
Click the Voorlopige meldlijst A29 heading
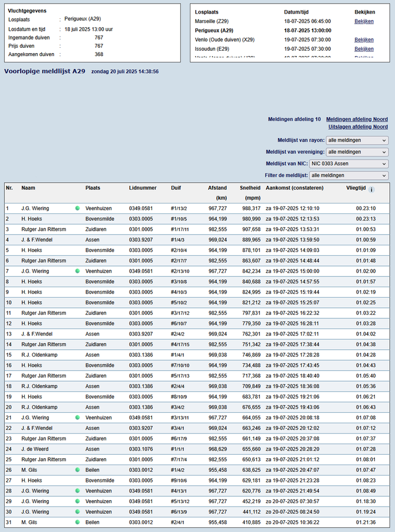(45, 71)
